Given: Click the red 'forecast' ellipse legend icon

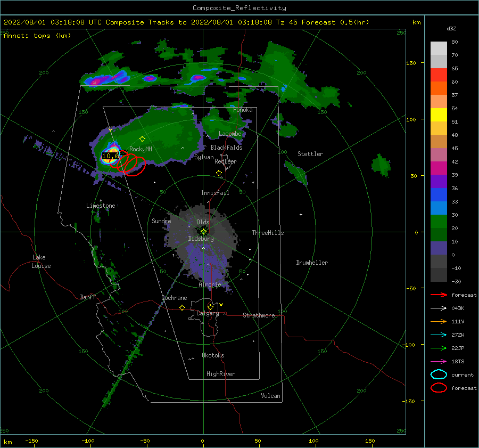Looking at the screenshot, I should 439,388.
